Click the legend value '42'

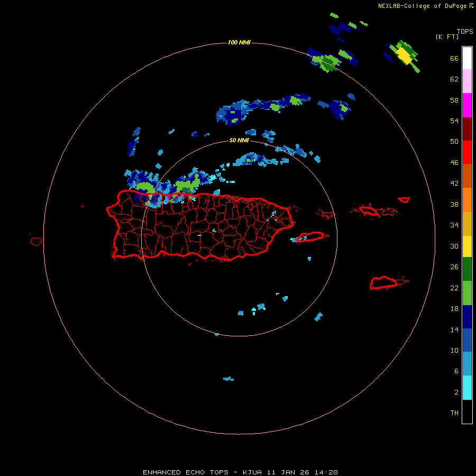click(454, 184)
